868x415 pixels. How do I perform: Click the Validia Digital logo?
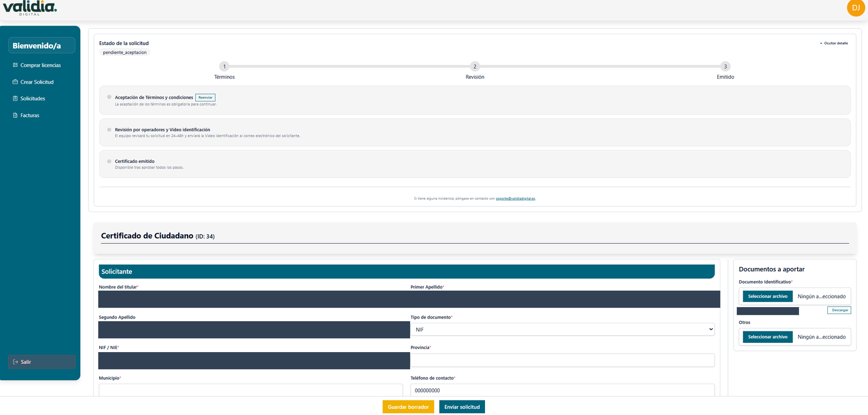coord(30,8)
